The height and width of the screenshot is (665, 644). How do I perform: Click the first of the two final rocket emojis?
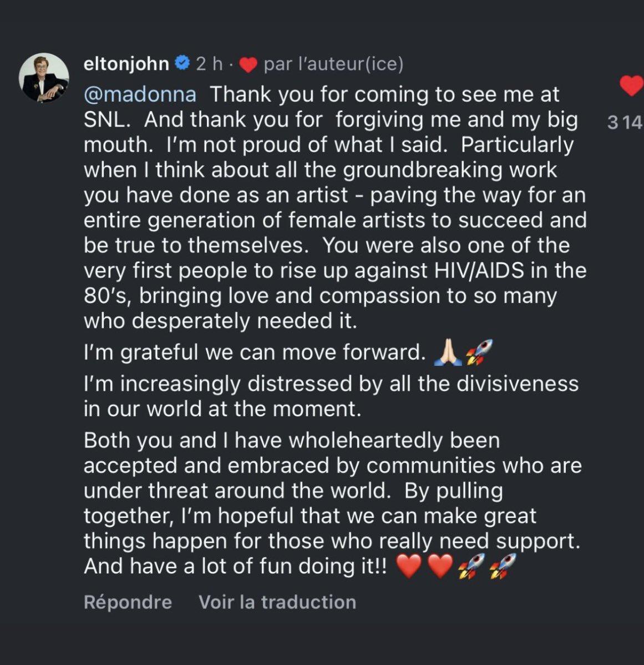pos(471,566)
